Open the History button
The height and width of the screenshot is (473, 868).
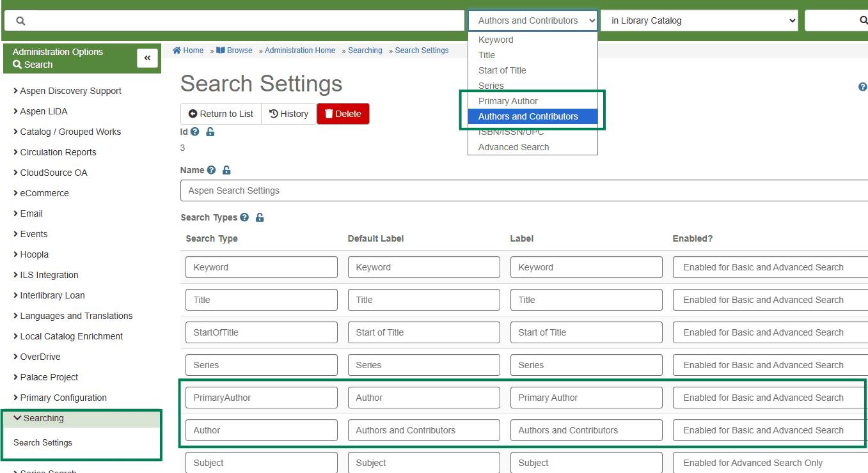[x=288, y=114]
